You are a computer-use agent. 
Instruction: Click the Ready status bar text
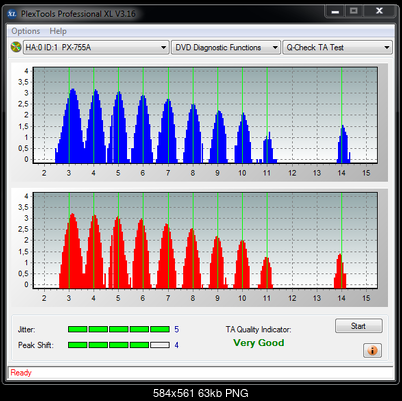(21, 372)
